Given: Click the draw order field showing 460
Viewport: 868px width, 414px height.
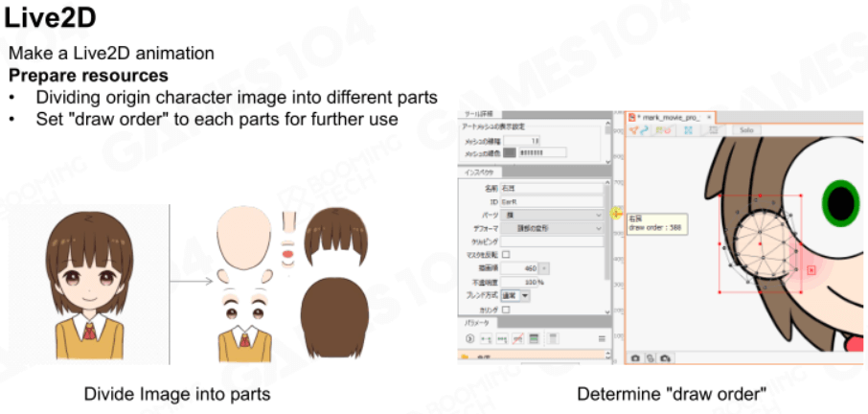Looking at the screenshot, I should (519, 268).
